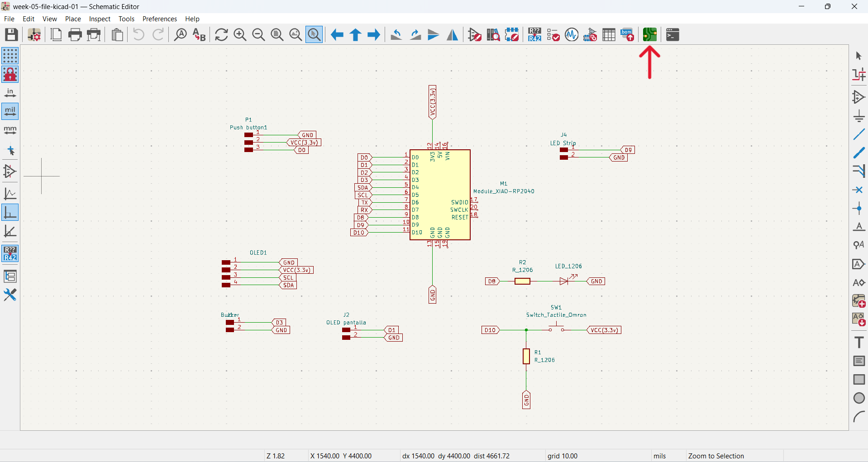Zoom in on the schematic
The height and width of the screenshot is (462, 868).
coord(240,34)
